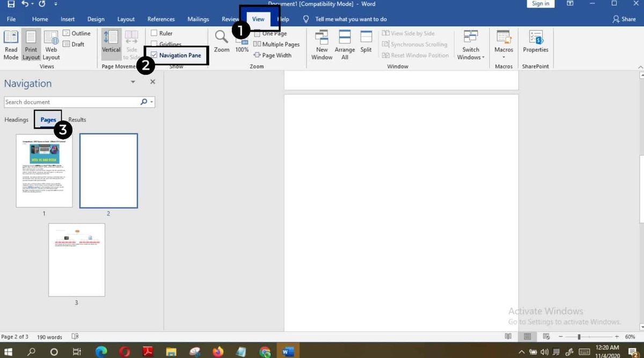
Task: Open the Switch Windows dropdown
Action: [x=471, y=45]
